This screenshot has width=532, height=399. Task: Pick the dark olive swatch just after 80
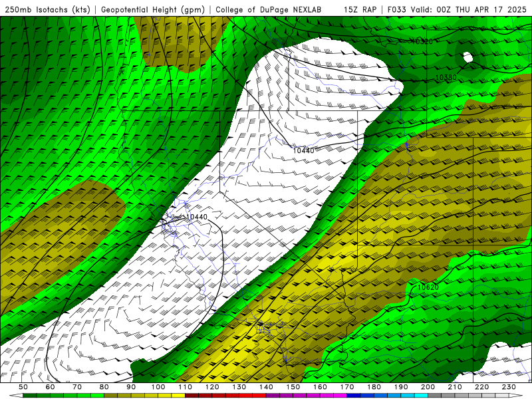pyautogui.click(x=111, y=394)
